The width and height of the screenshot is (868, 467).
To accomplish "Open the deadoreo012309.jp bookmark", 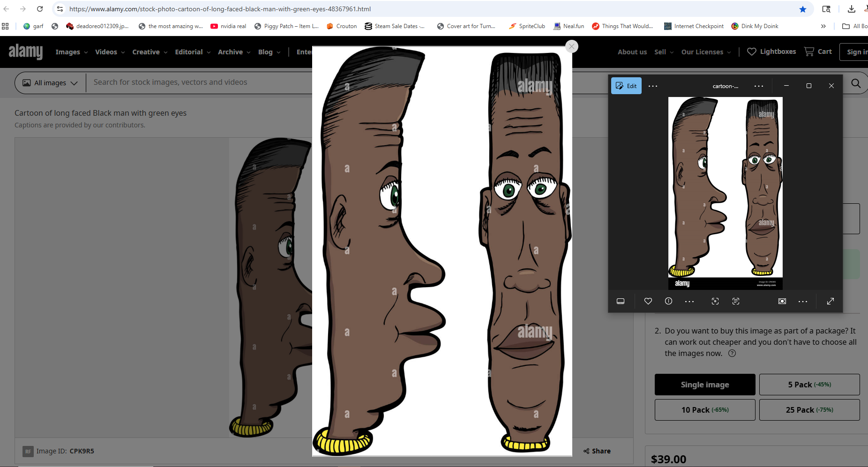I will pos(97,26).
